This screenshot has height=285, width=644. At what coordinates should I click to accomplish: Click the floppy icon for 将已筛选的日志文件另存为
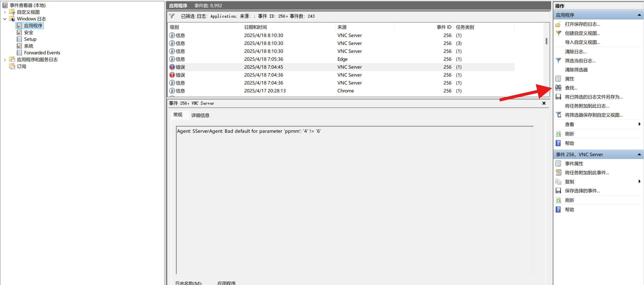click(x=558, y=97)
